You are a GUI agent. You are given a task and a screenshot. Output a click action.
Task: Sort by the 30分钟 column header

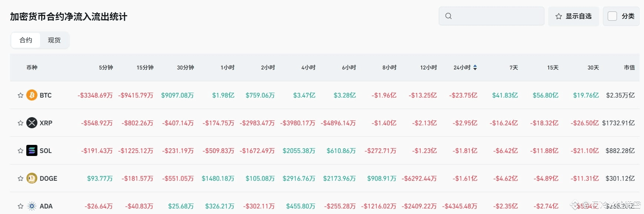(x=186, y=67)
